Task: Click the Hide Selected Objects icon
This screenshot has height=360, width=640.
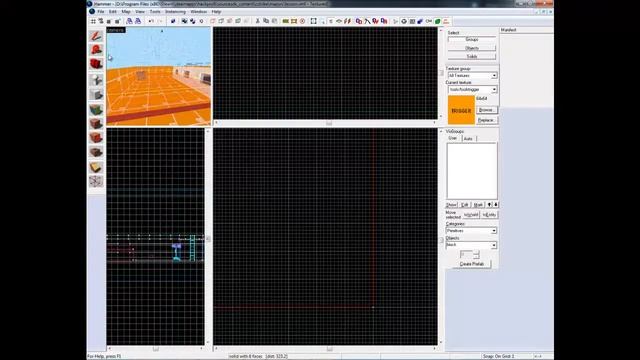Action: tap(213, 21)
